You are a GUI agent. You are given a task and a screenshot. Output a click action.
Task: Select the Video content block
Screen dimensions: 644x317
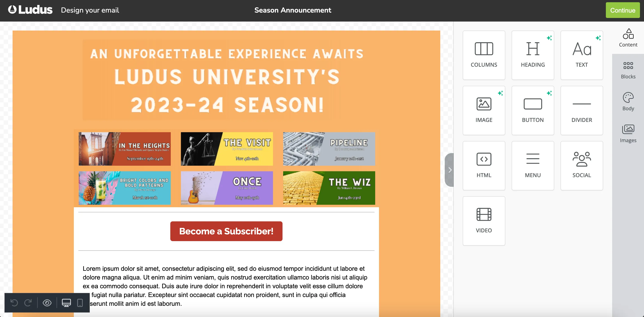coord(484,221)
